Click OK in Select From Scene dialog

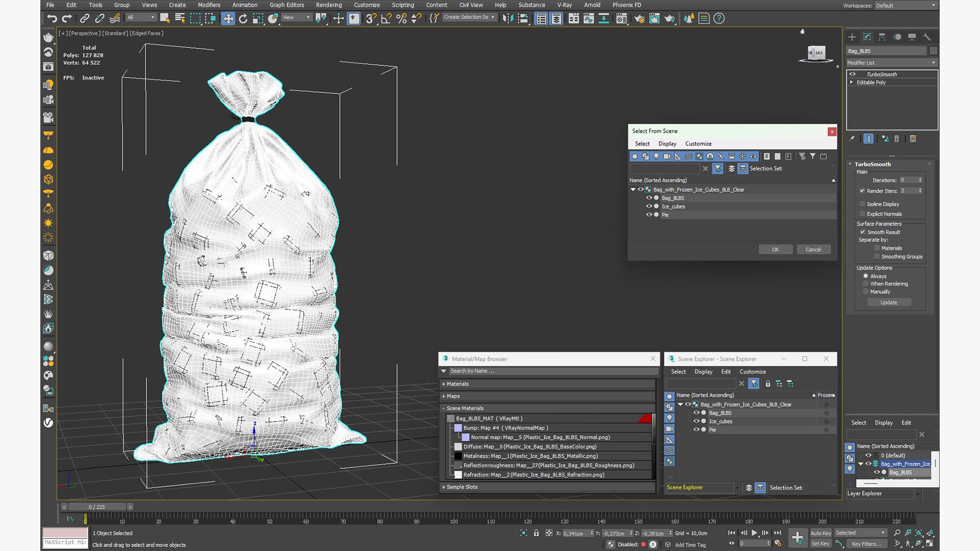(x=775, y=249)
